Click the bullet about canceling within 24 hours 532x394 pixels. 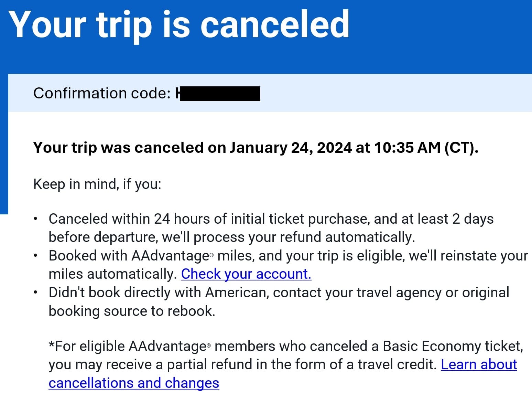point(271,228)
